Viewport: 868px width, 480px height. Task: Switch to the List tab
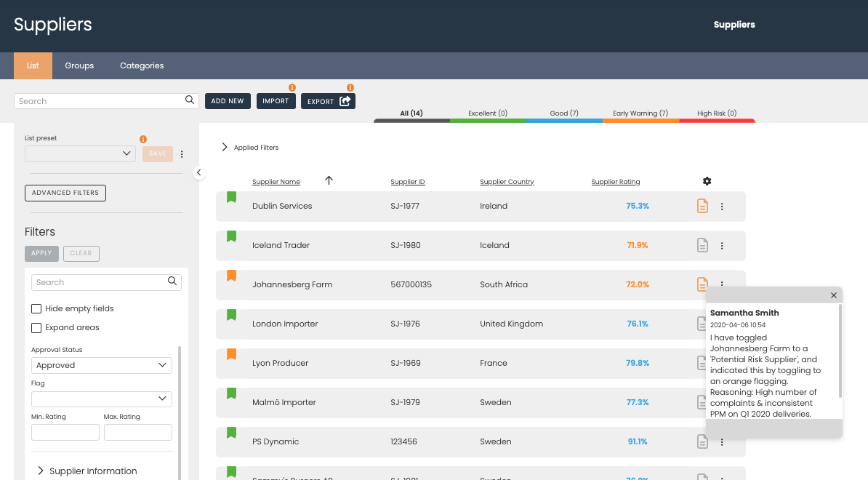(33, 66)
